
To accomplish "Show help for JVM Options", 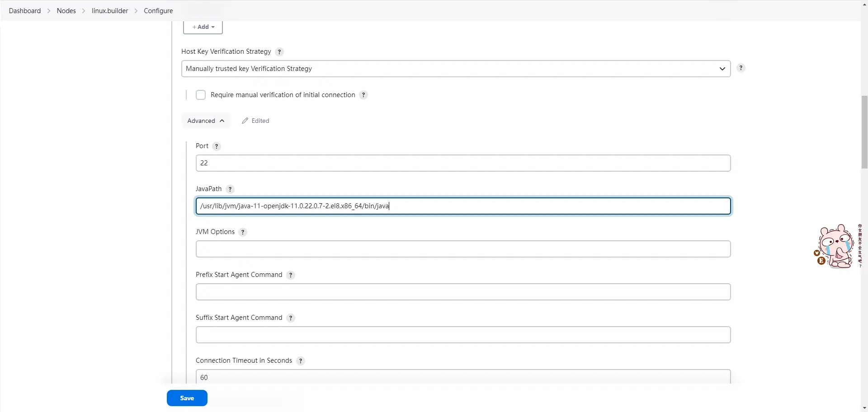I will click(243, 232).
